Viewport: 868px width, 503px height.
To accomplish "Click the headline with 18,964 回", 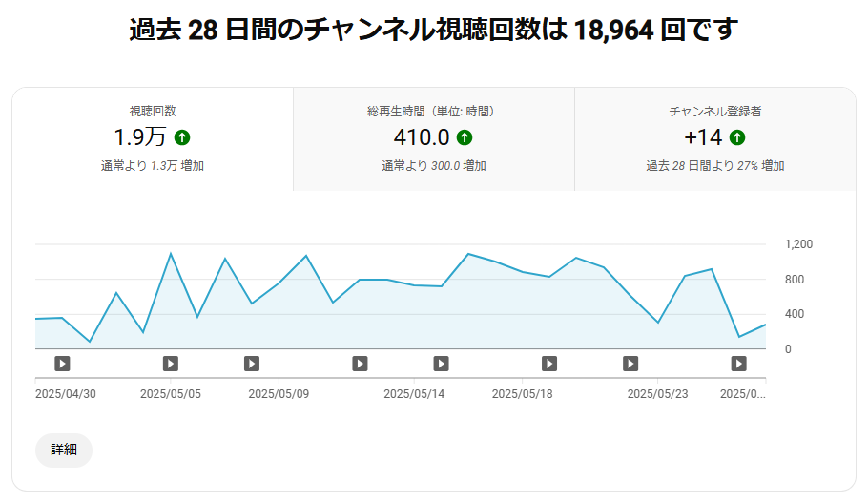I will pyautogui.click(x=434, y=30).
